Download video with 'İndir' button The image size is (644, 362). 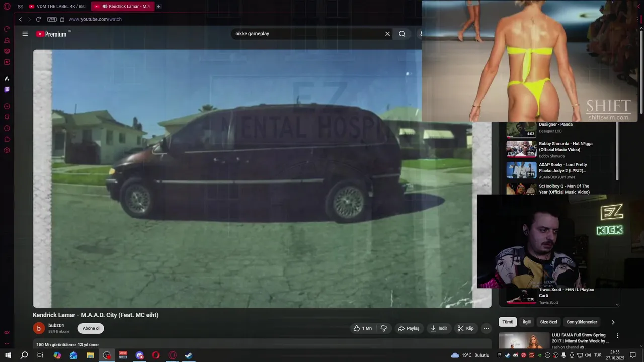(439, 328)
